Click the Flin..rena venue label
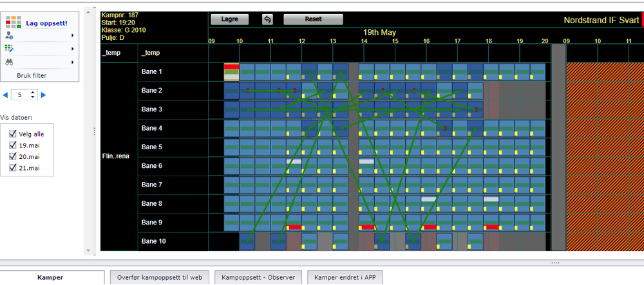Viewport: 644px width, 285px height. click(115, 156)
